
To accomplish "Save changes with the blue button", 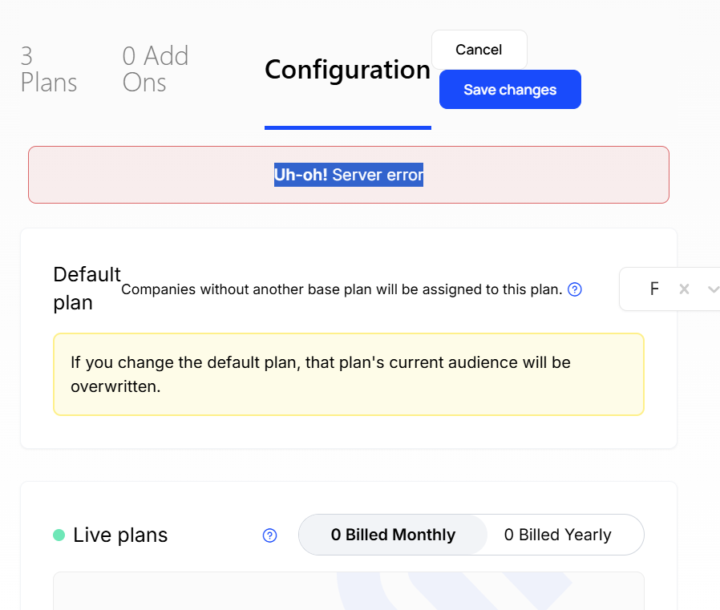I will 510,90.
